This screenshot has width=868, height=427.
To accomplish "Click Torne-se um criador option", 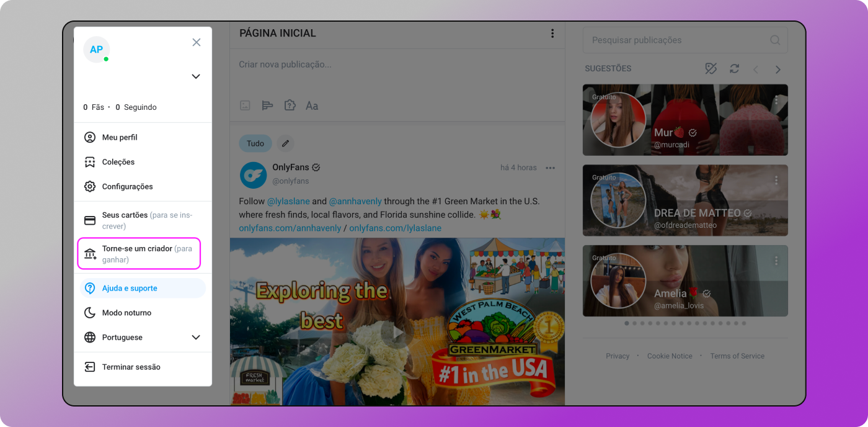I will click(x=139, y=253).
